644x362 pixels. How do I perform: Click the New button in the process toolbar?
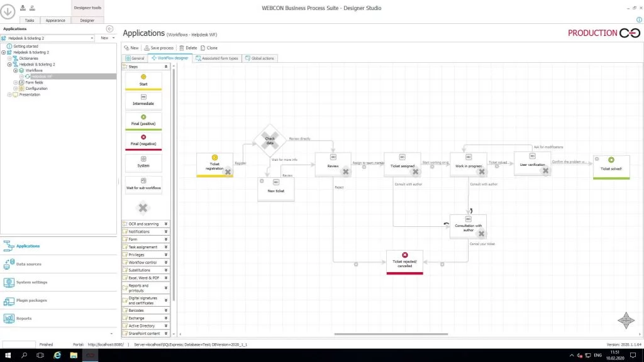tap(131, 48)
